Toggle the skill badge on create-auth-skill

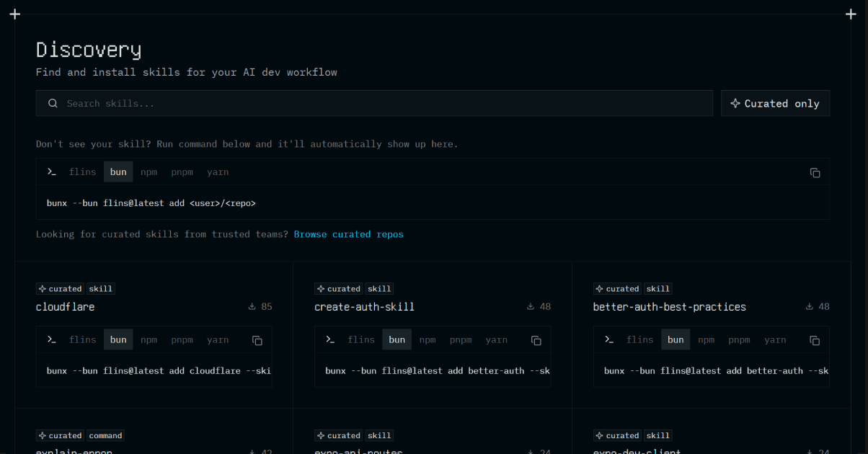click(379, 288)
